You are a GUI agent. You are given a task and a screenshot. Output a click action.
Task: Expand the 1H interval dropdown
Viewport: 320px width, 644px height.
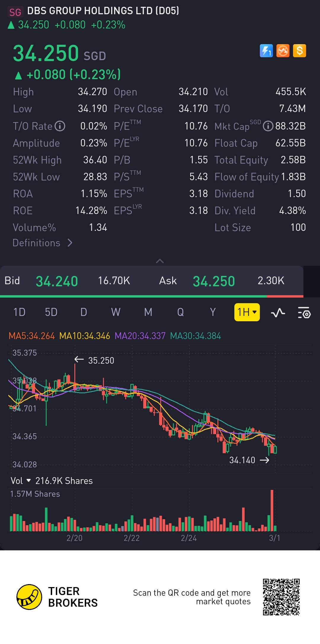[x=247, y=312]
